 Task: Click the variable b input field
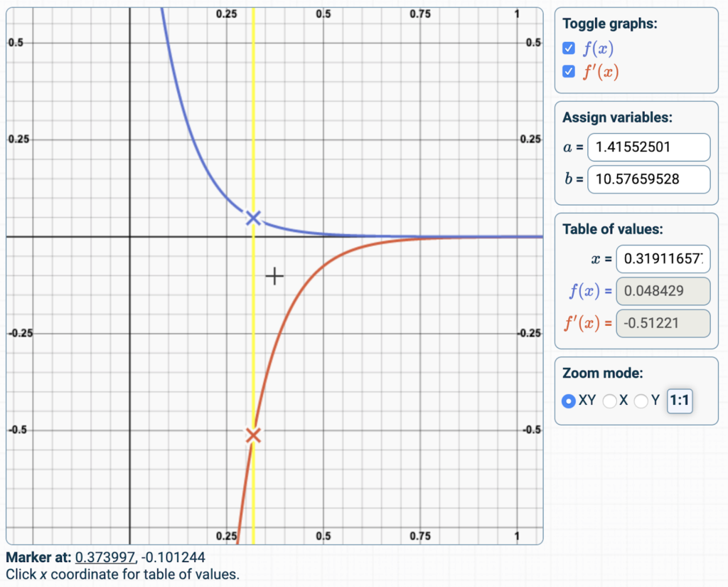click(x=648, y=179)
